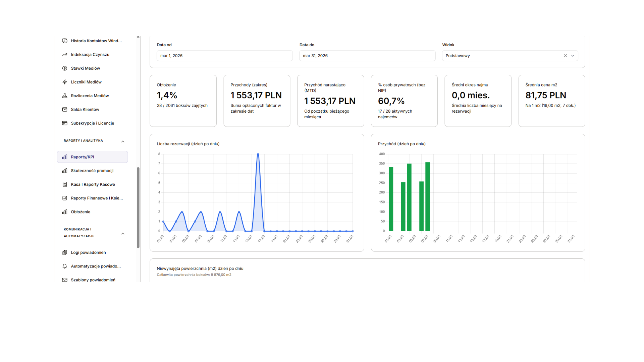644x362 pixels.
Task: Open Raporty Finansowe i Księgowe
Action: pyautogui.click(x=97, y=198)
